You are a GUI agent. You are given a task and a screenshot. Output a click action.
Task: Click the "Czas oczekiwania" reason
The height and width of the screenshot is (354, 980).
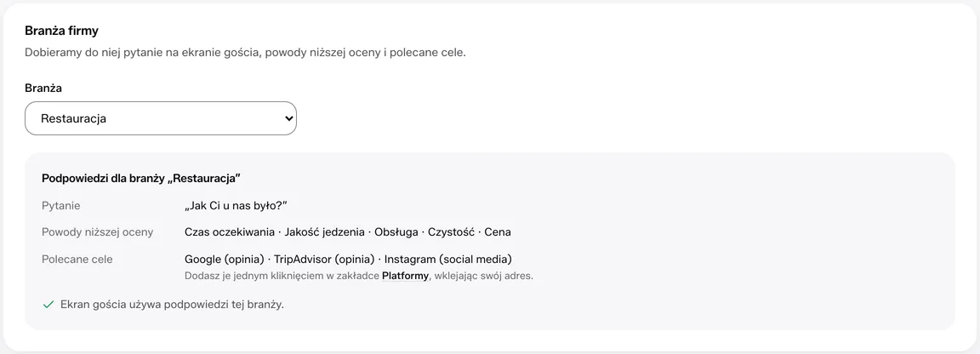tap(230, 232)
